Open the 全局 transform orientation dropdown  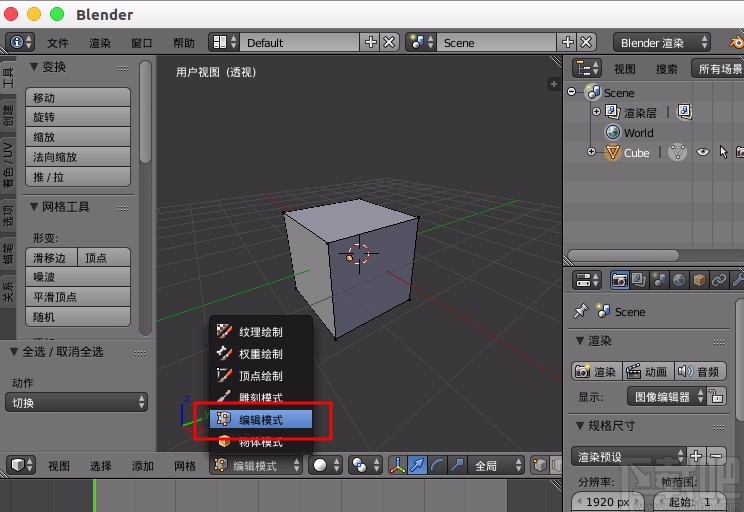coord(497,465)
